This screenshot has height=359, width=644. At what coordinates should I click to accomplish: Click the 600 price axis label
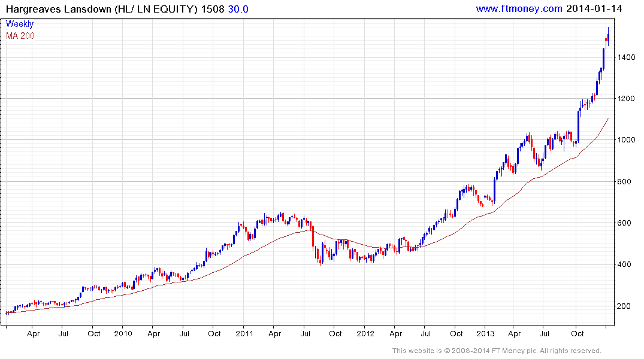click(x=624, y=223)
